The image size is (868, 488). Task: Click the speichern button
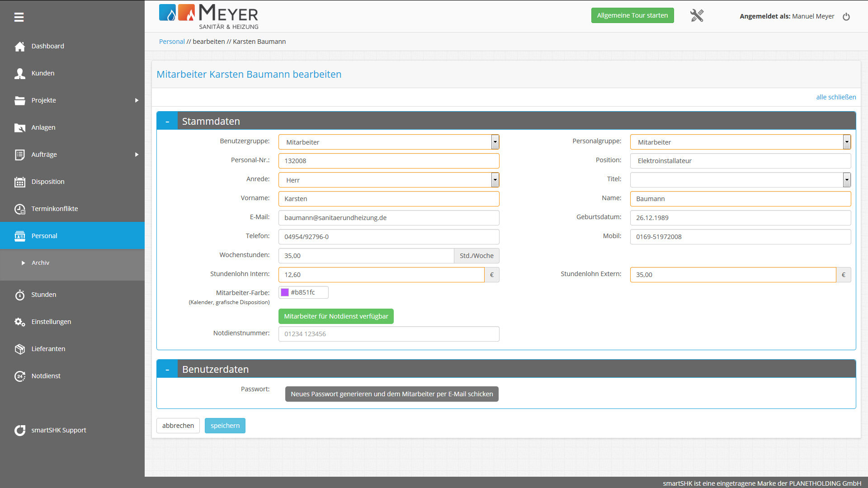click(x=225, y=426)
